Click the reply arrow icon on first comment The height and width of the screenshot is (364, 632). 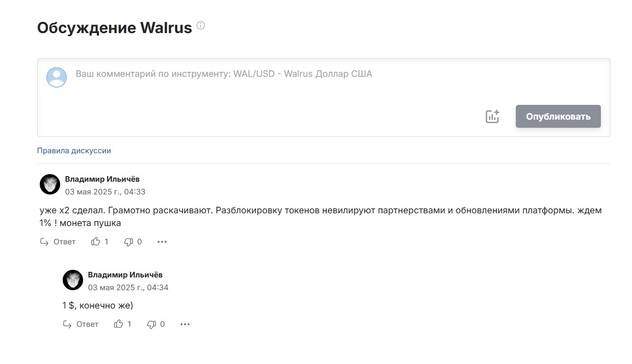point(45,241)
